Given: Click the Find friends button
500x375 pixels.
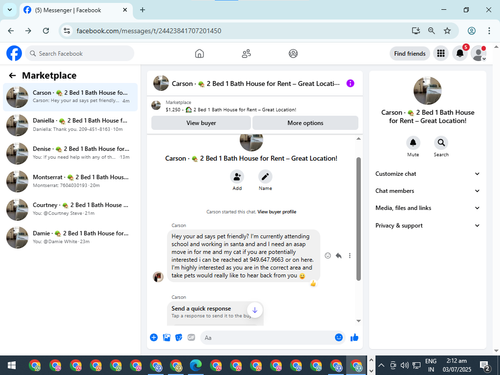Looking at the screenshot, I should [x=410, y=53].
